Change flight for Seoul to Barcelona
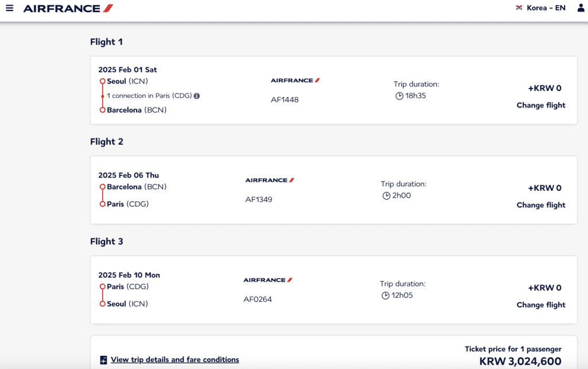Viewport: 588px width, 369px height. pyautogui.click(x=541, y=105)
